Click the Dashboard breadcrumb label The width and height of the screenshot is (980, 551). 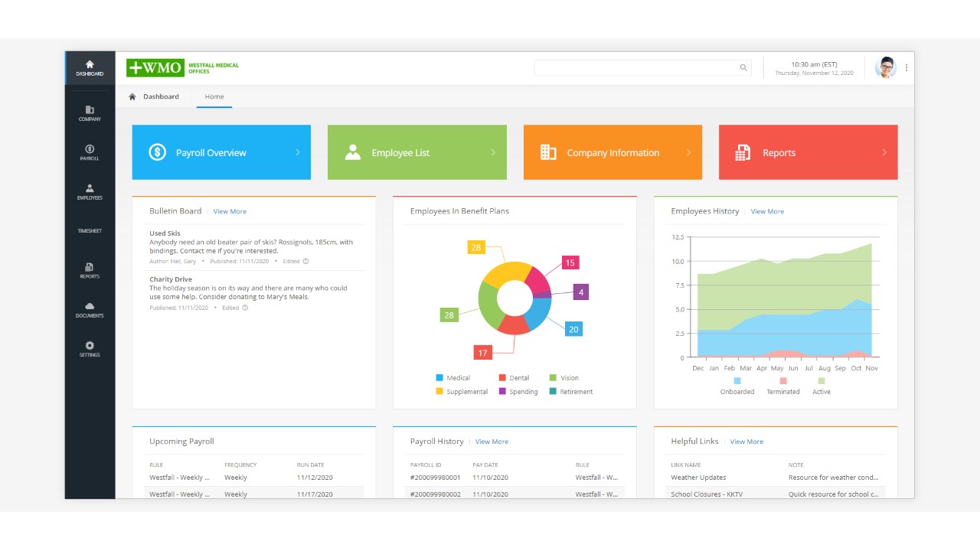[161, 96]
